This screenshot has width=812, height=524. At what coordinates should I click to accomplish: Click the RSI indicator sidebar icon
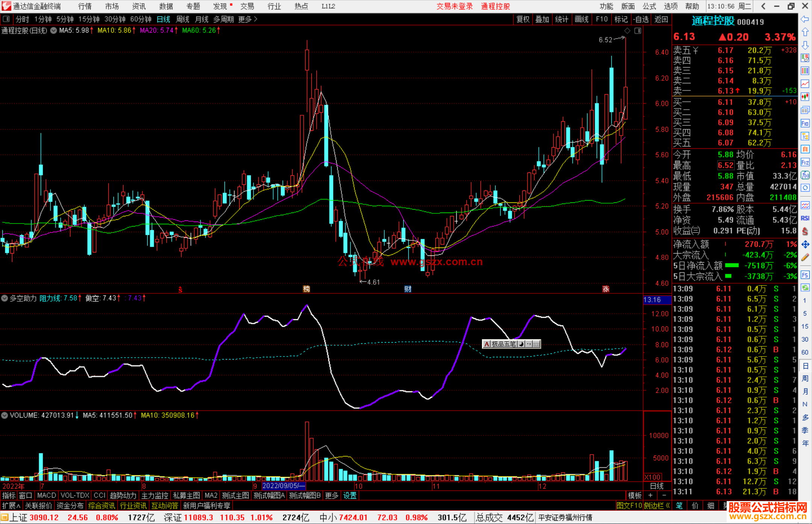[805, 218]
